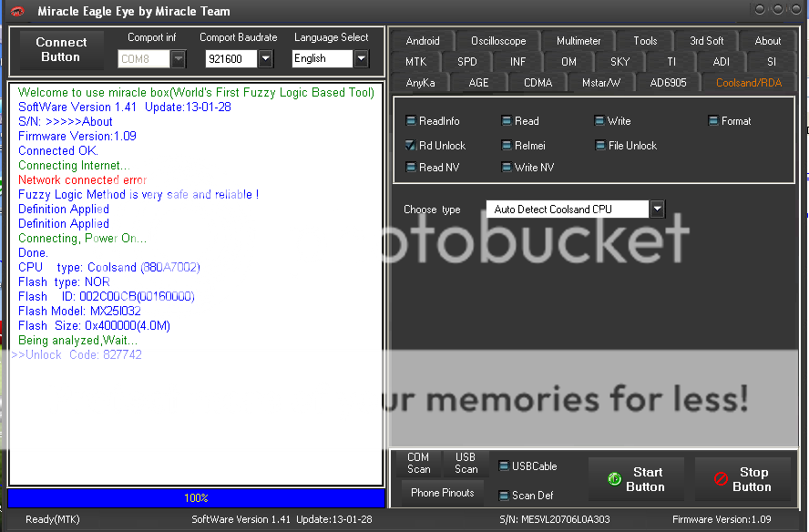Viewport: 809px width, 532px height.
Task: Click the Ready(MTK) status bar text
Action: click(x=53, y=519)
